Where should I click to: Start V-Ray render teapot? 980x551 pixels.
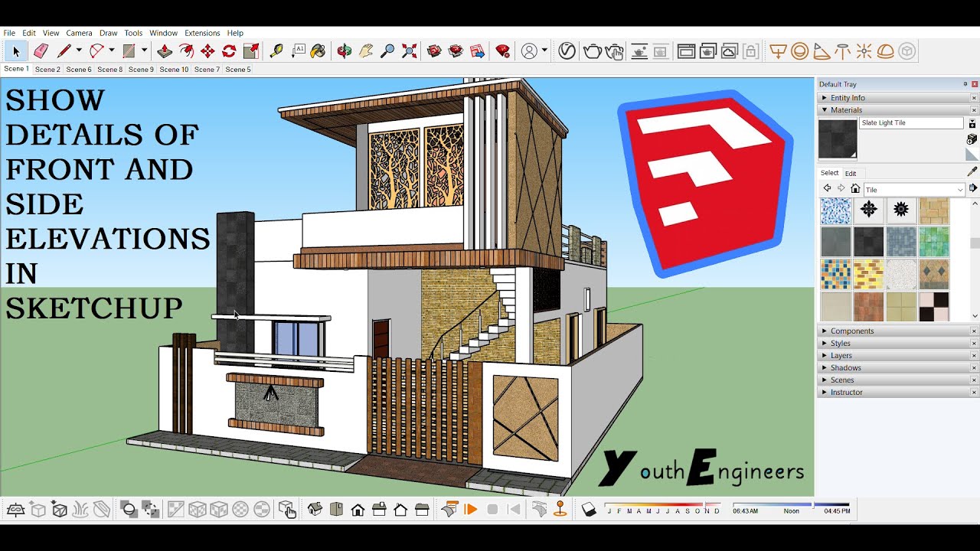(x=592, y=51)
